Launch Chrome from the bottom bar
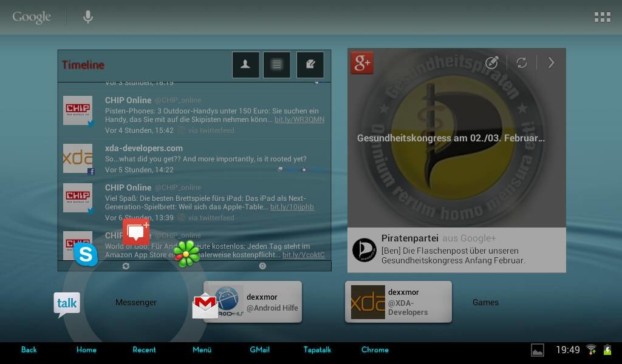Image resolution: width=622 pixels, height=364 pixels. coord(375,349)
